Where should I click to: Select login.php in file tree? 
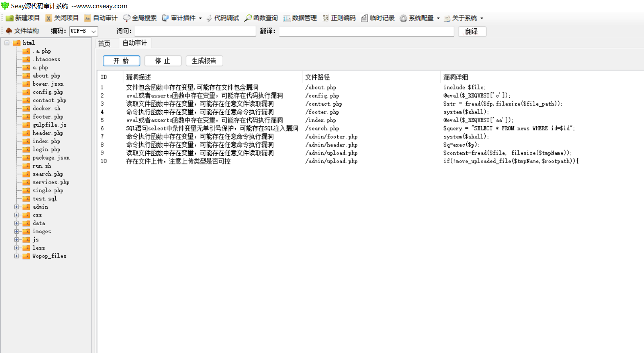click(x=46, y=149)
